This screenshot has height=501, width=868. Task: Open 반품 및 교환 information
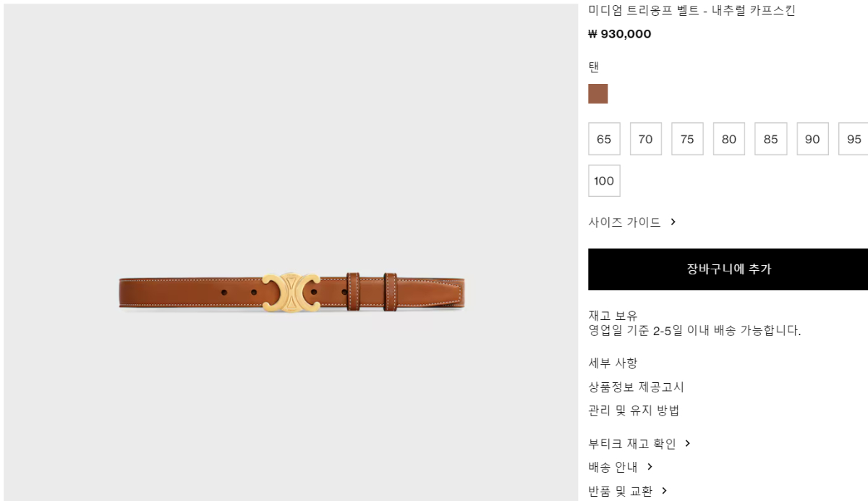(x=621, y=491)
